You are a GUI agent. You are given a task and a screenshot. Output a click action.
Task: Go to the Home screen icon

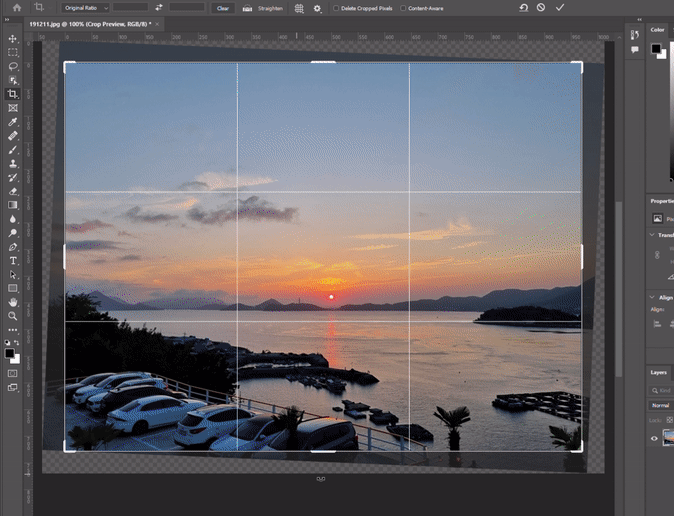17,7
